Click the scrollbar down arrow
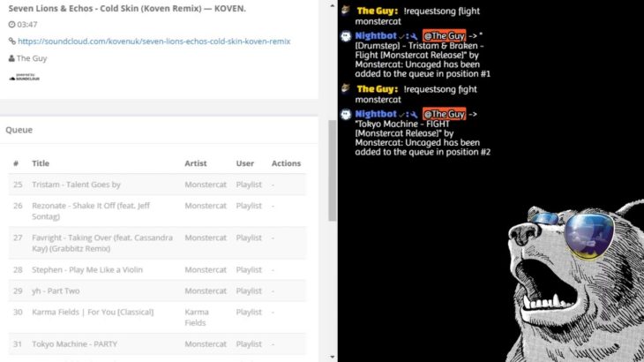 333,357
